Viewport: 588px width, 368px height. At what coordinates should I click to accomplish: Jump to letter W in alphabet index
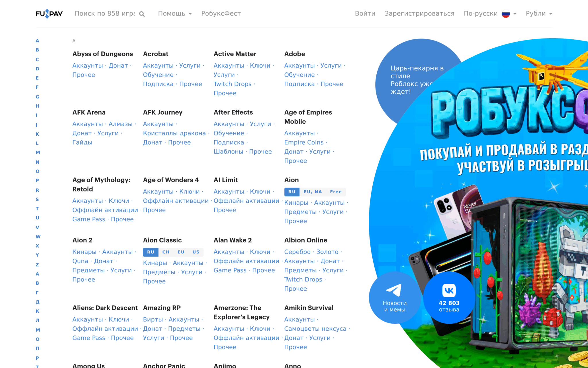(38, 236)
